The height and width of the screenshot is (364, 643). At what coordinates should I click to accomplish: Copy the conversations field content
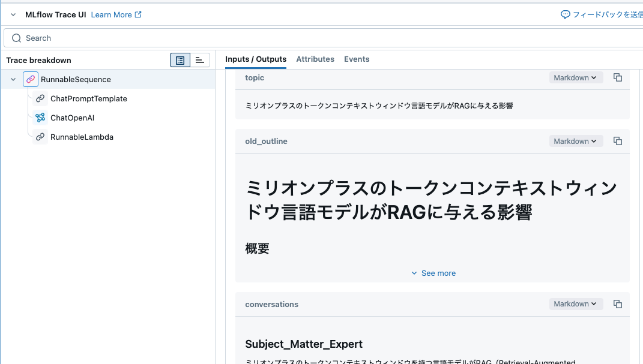618,304
